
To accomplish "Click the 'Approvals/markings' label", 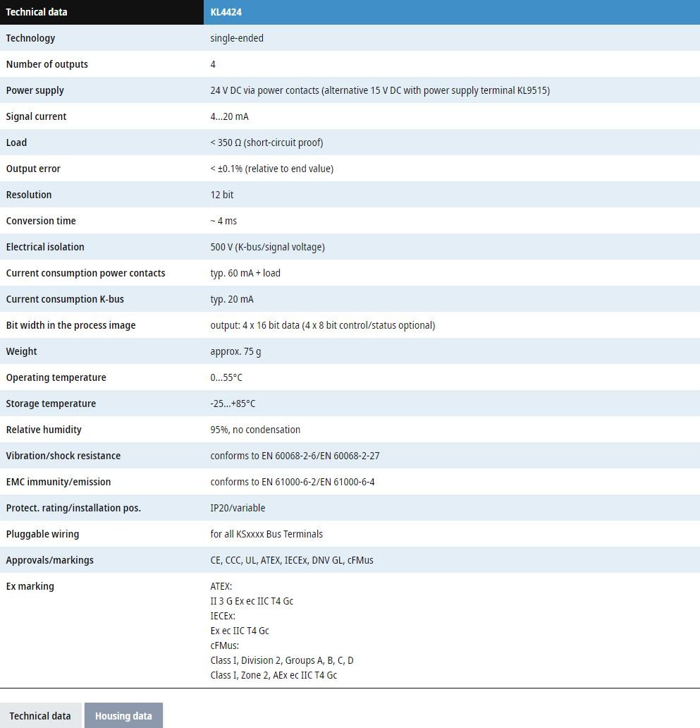I will pos(49,560).
